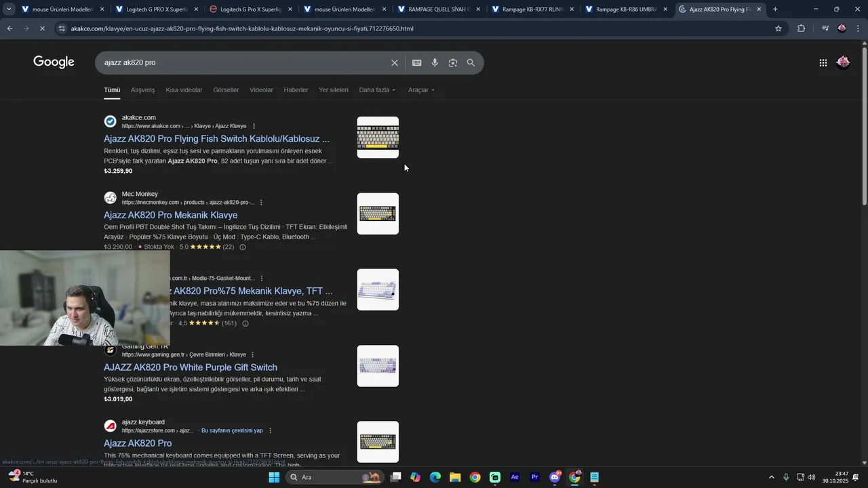Open the tab search dropdown arrow

(9, 9)
